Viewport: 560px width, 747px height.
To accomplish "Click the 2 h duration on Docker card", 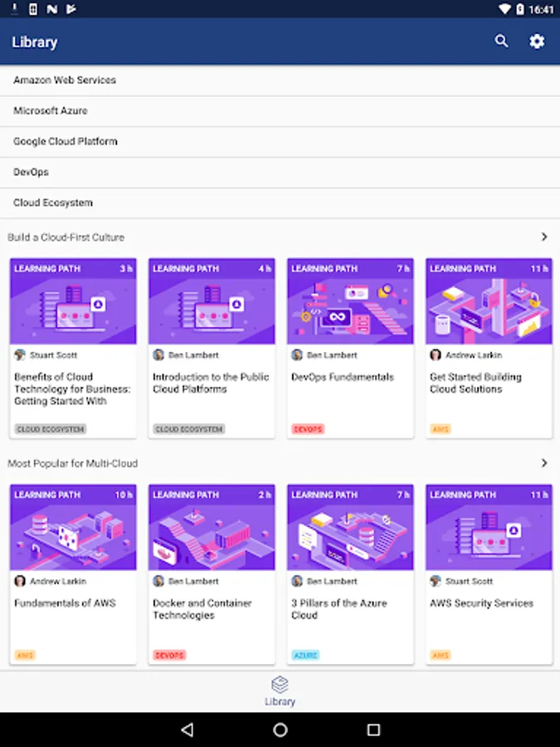I will pos(265,495).
